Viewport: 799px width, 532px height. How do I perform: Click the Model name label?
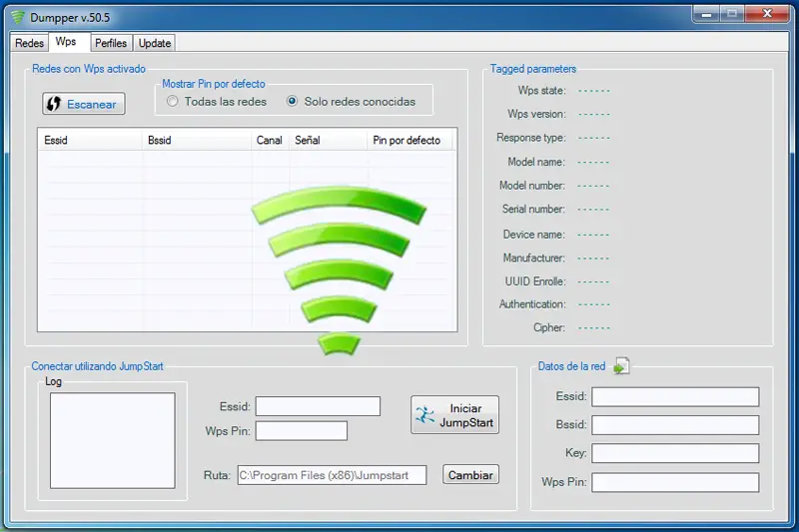536,162
